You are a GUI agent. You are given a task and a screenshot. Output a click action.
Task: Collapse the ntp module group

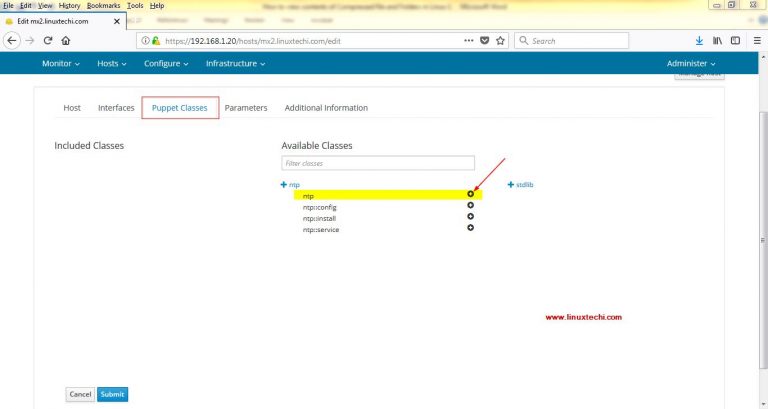click(x=290, y=185)
